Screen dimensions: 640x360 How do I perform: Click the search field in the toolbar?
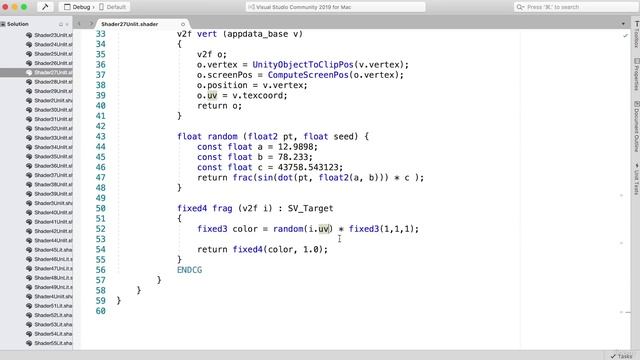pyautogui.click(x=576, y=7)
